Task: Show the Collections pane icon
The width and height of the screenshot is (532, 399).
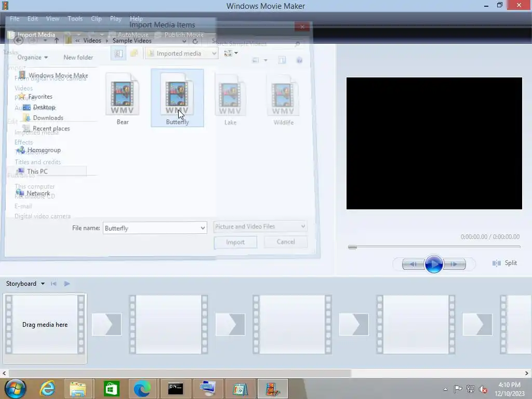Action: point(134,54)
